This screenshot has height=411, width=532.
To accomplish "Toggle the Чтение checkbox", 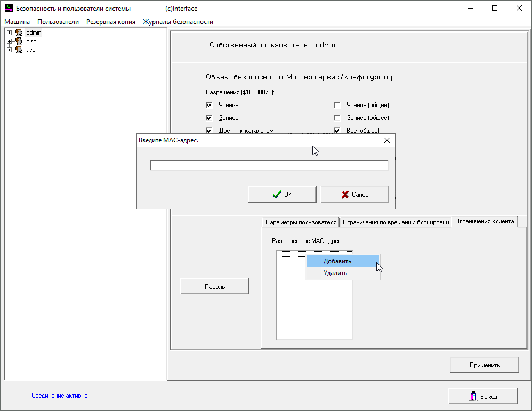I will coord(209,106).
